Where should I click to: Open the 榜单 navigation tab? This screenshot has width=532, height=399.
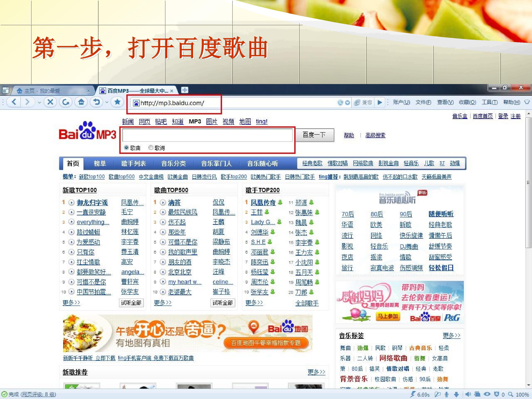click(100, 163)
